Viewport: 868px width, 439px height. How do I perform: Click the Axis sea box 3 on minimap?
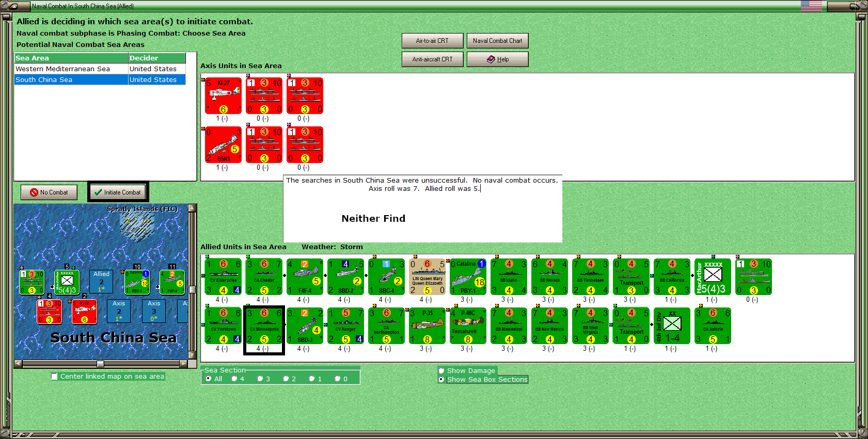point(154,311)
